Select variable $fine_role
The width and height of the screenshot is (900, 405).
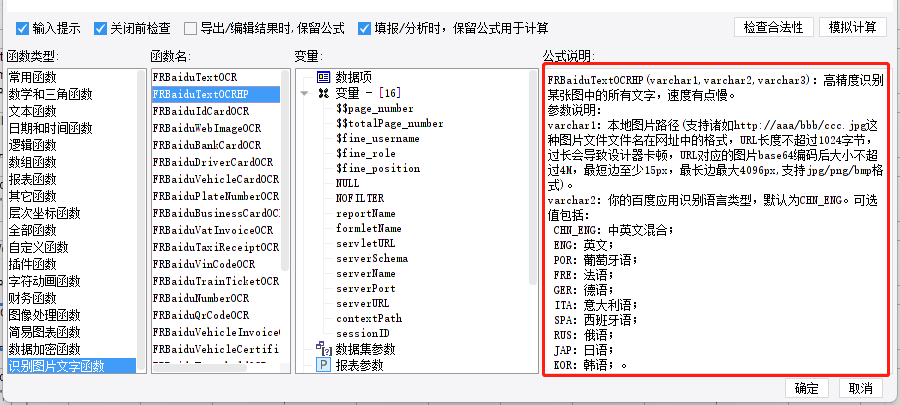pyautogui.click(x=365, y=153)
